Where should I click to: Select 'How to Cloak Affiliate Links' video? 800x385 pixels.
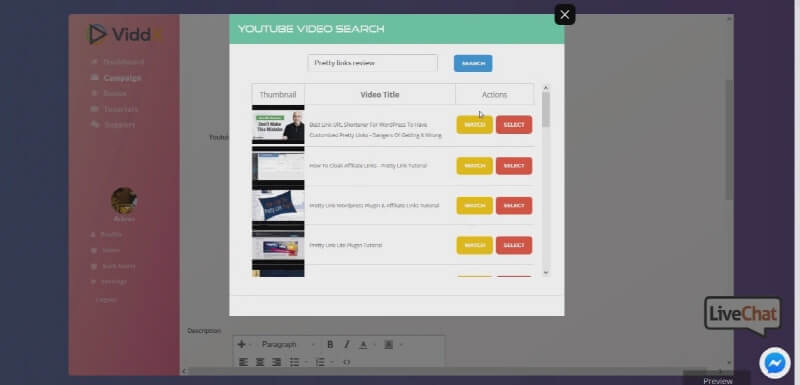[x=514, y=166]
